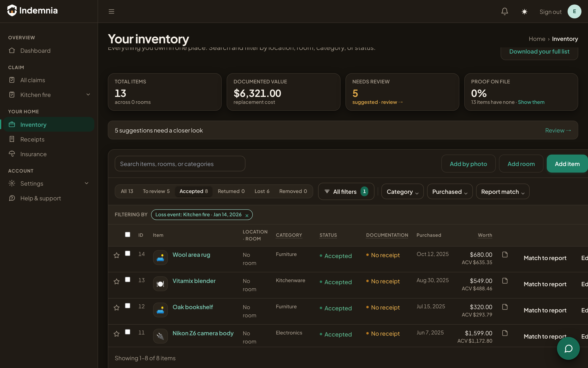Open the notifications bell
Image resolution: width=588 pixels, height=368 pixels.
504,11
